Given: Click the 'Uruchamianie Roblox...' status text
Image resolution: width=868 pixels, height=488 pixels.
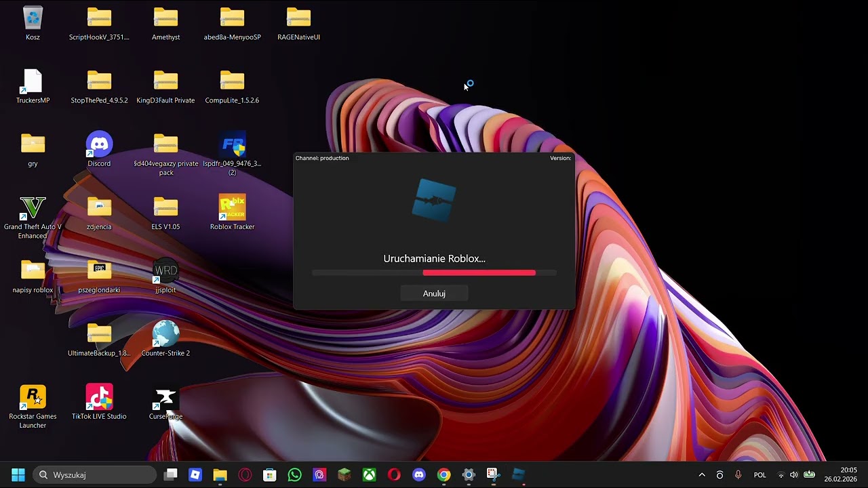Looking at the screenshot, I should (434, 258).
